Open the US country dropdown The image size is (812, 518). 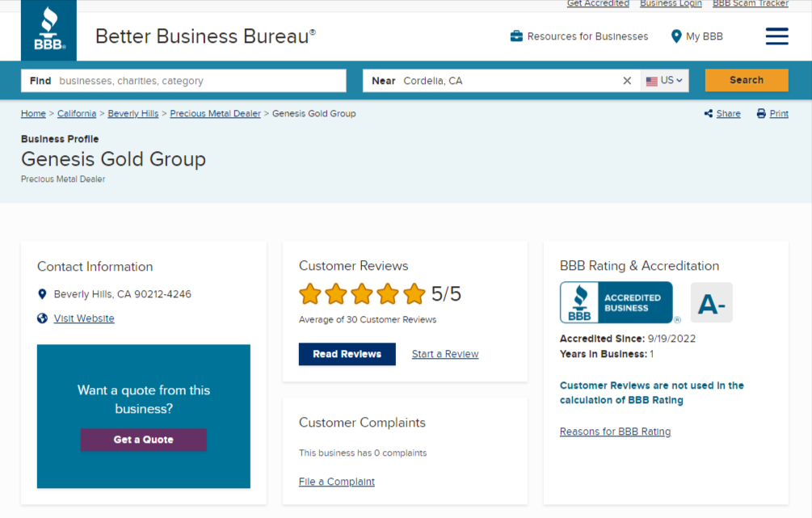coord(664,81)
